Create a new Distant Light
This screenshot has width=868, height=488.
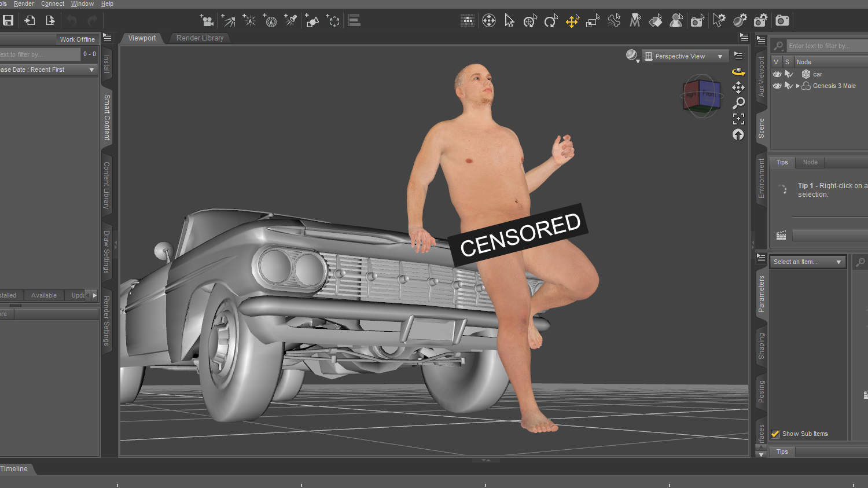point(228,21)
